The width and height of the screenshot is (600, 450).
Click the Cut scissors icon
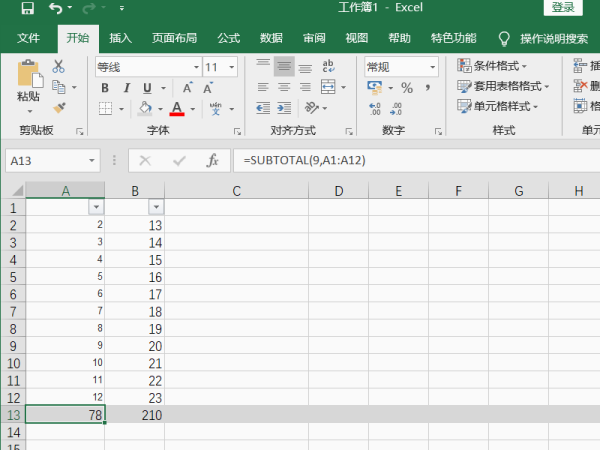[x=58, y=67]
